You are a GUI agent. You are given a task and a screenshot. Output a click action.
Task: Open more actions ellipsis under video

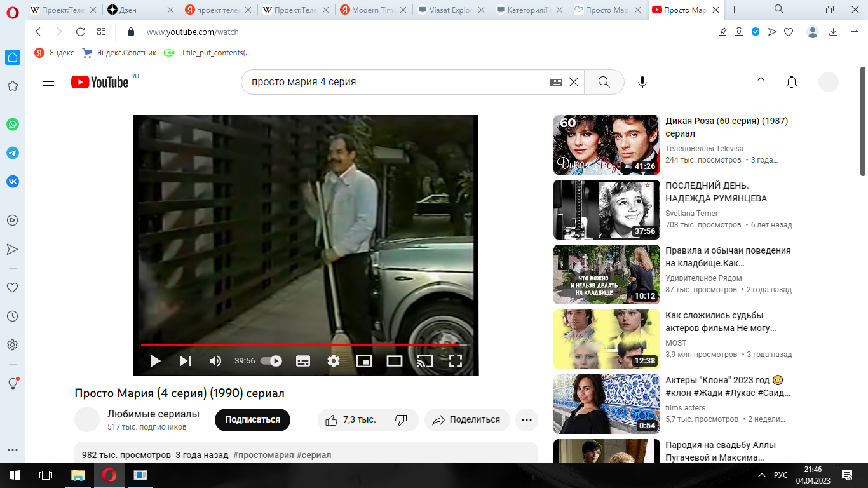pyautogui.click(x=527, y=420)
